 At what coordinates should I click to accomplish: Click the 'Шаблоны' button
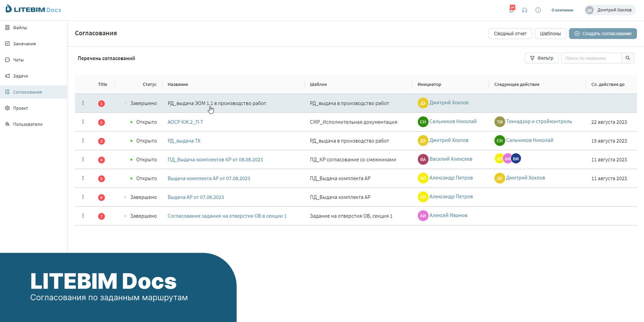point(550,34)
